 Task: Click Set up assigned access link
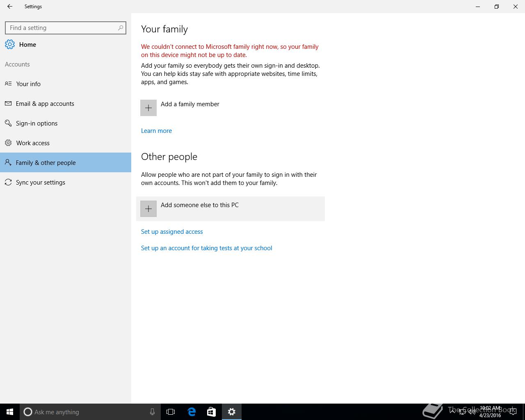click(x=172, y=232)
